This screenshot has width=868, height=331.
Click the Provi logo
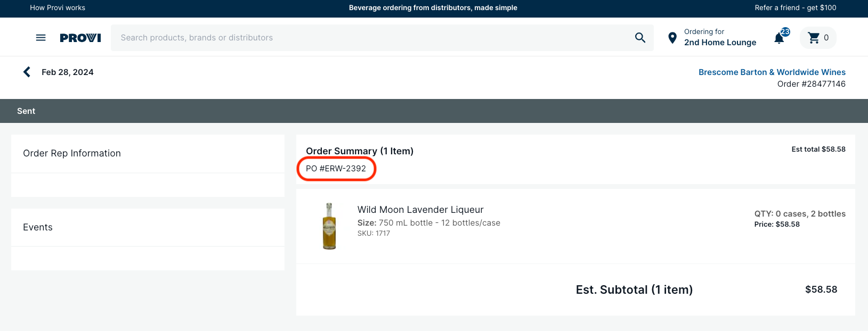80,37
